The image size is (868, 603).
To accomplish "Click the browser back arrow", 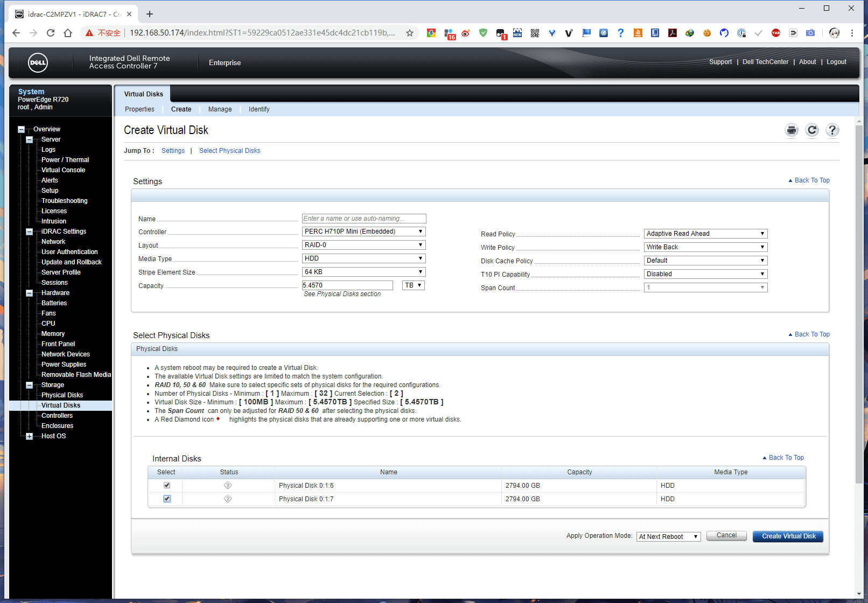I will (16, 33).
